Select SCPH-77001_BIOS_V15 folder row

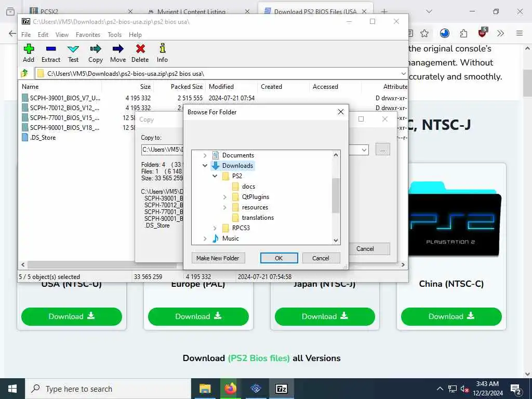(61, 118)
